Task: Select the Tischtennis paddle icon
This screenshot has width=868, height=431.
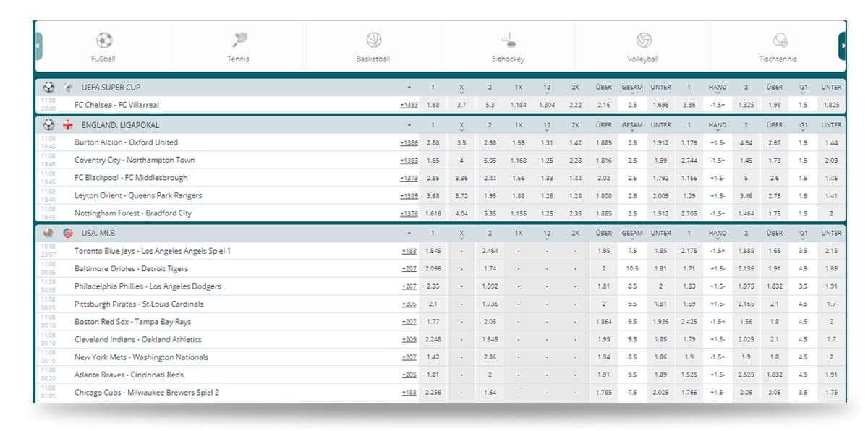Action: pyautogui.click(x=779, y=40)
